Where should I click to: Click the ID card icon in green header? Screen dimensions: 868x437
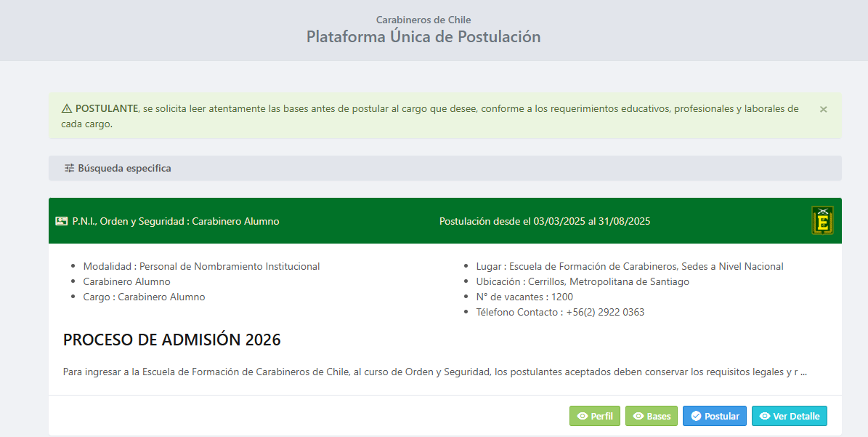[x=62, y=221]
